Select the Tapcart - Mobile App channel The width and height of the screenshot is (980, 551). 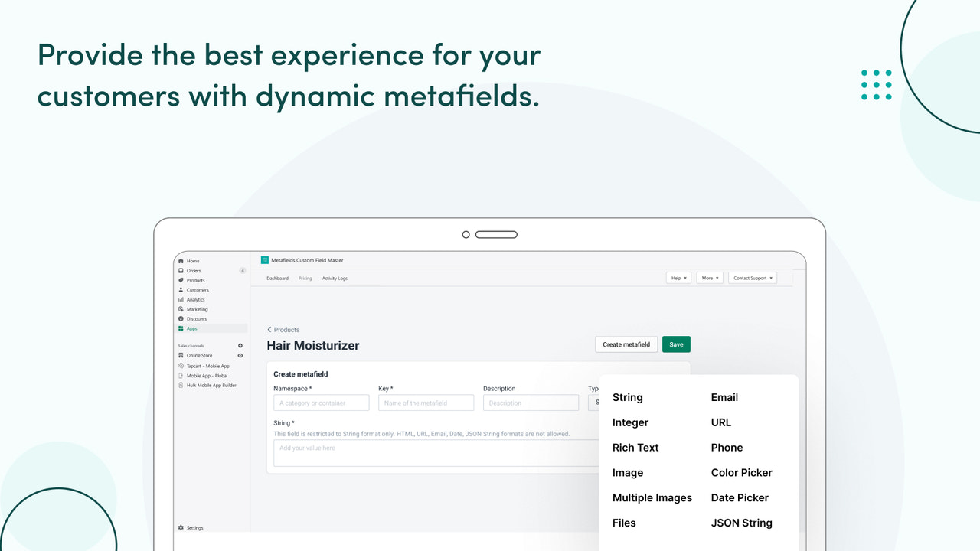pos(208,366)
